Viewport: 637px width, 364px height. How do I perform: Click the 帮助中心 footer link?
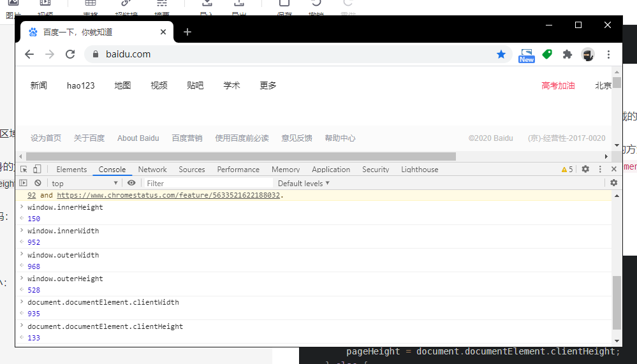tap(340, 138)
